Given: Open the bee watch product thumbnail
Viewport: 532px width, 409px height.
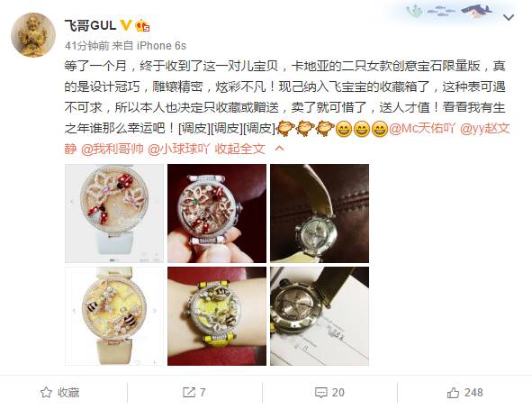Looking at the screenshot, I should [x=114, y=316].
